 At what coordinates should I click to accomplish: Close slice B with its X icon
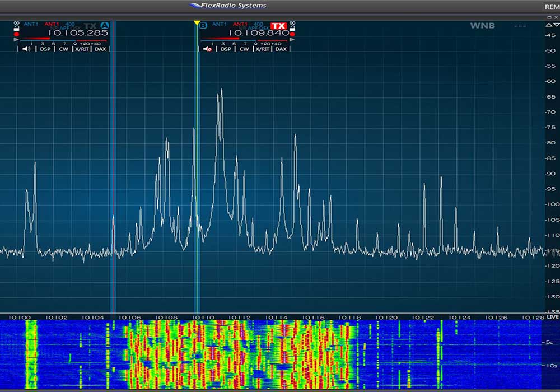[292, 23]
